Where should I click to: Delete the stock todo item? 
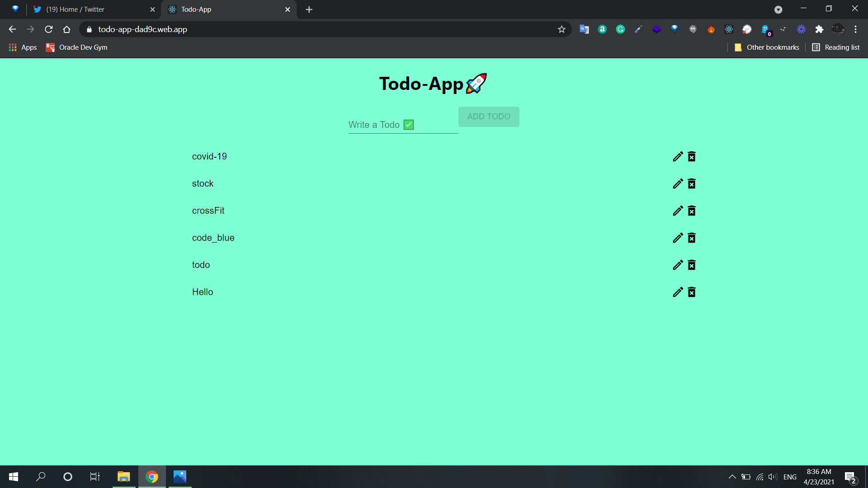[x=692, y=183]
